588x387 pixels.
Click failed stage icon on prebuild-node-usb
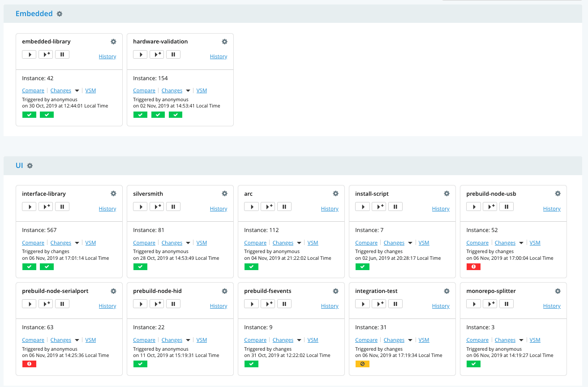point(473,267)
